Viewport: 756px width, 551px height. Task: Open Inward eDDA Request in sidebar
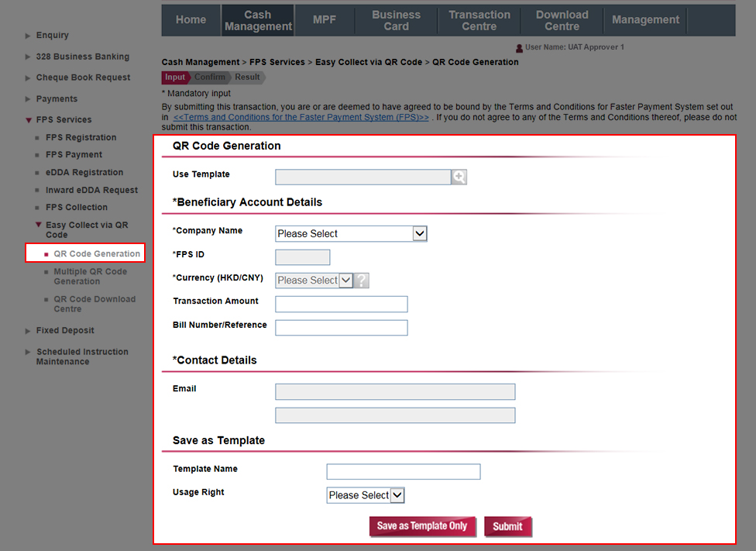[x=91, y=190]
